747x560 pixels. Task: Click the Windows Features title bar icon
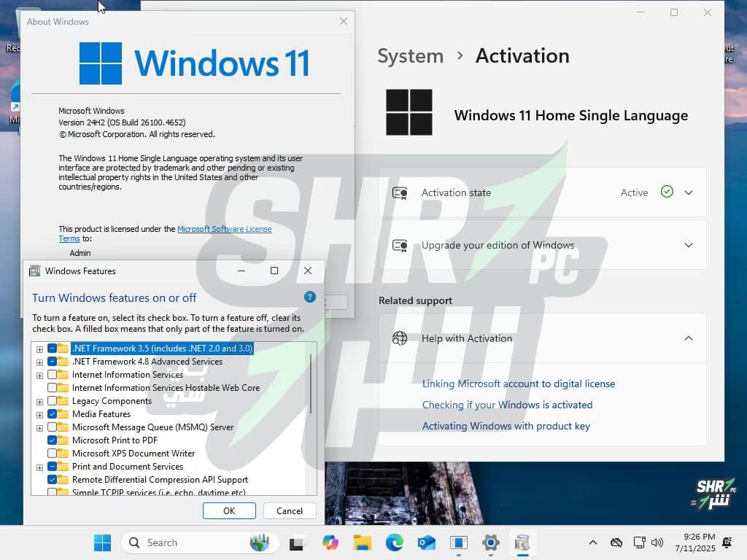[35, 271]
